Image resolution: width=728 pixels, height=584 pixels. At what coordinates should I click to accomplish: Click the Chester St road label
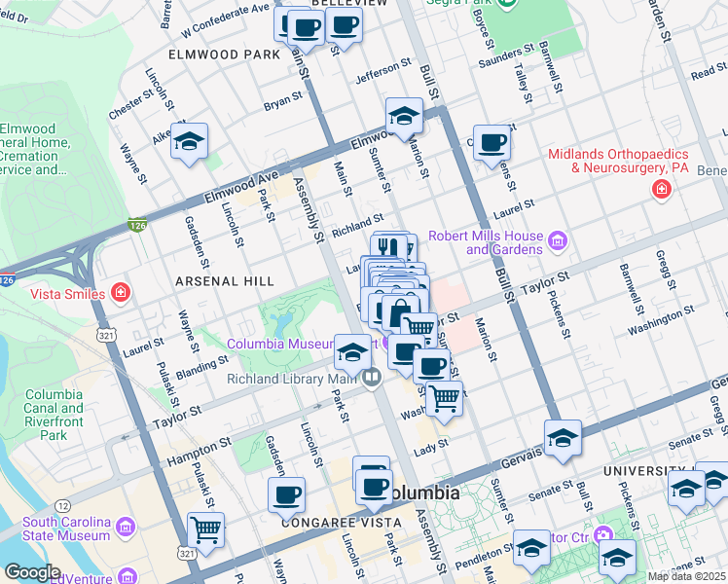(x=131, y=104)
